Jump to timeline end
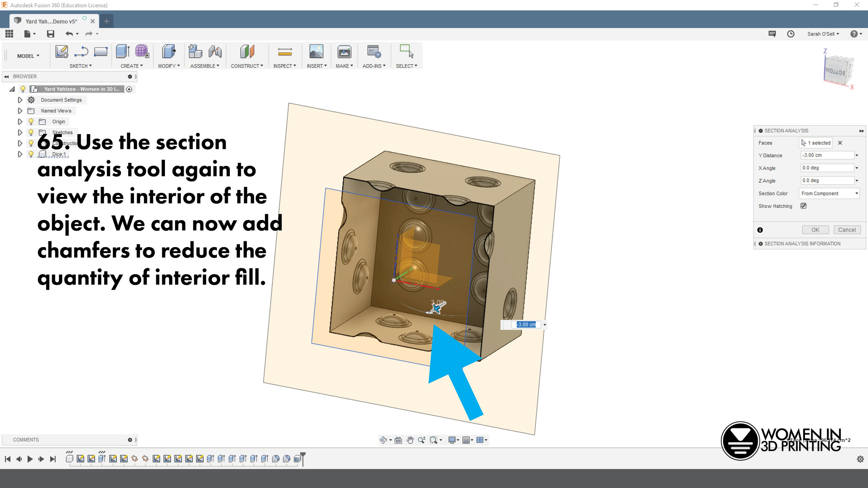 [53, 459]
